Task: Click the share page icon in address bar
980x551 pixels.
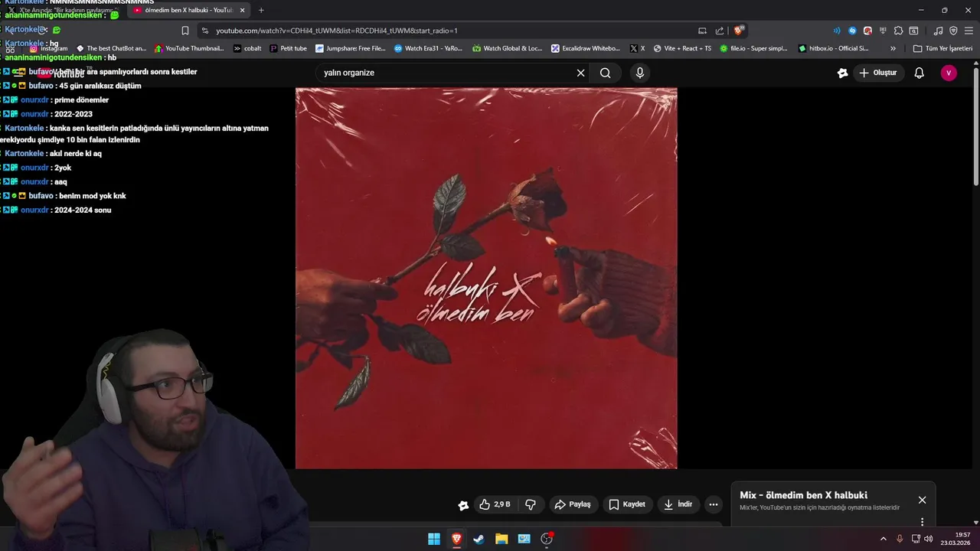Action: tap(720, 31)
